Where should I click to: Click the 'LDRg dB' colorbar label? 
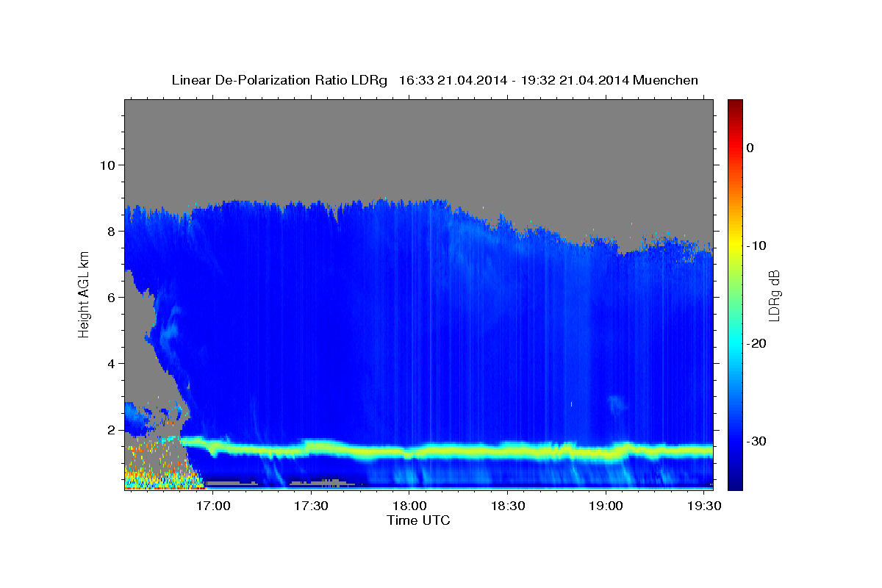(774, 295)
